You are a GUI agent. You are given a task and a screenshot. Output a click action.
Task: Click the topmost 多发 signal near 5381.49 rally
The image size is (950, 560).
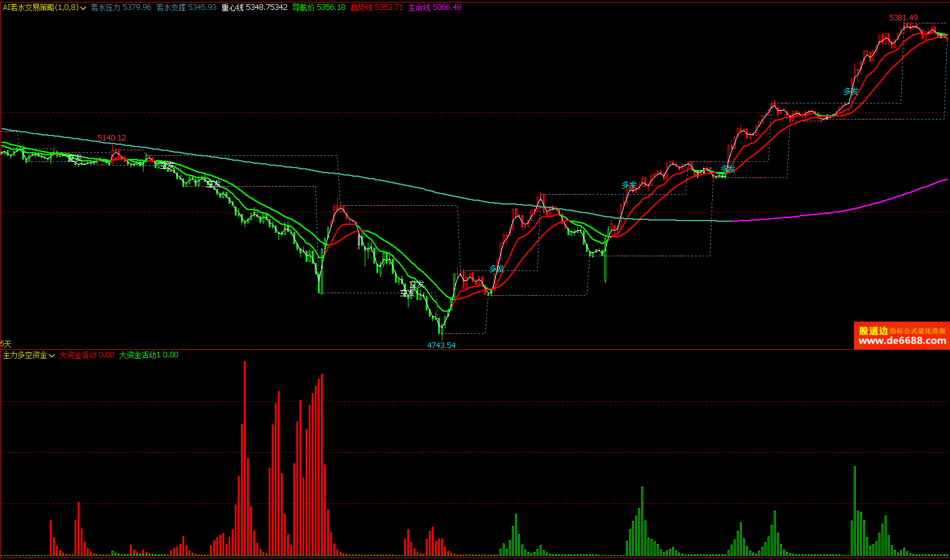pos(850,91)
